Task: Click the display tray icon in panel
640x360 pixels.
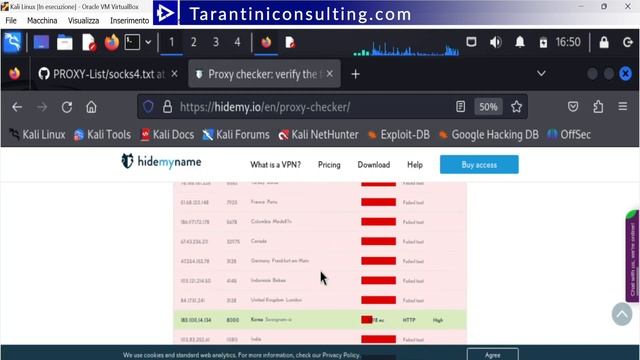Action: point(471,42)
